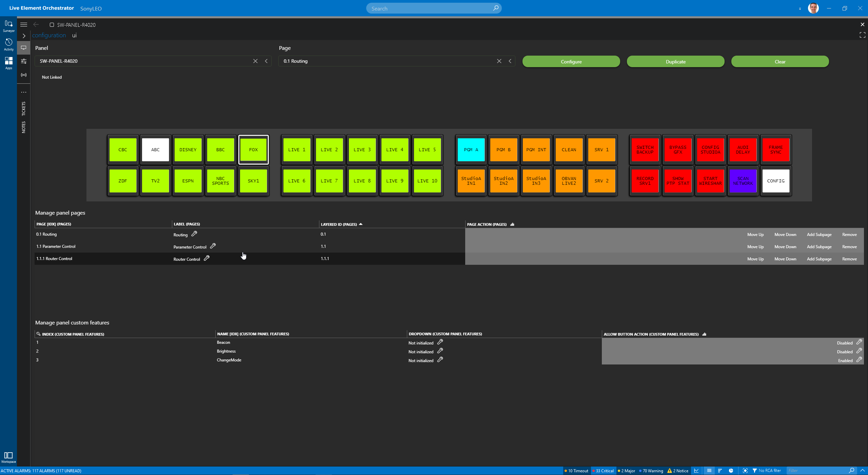Tick the checkbox beside SW-PANEL-R4020 title

click(x=52, y=25)
